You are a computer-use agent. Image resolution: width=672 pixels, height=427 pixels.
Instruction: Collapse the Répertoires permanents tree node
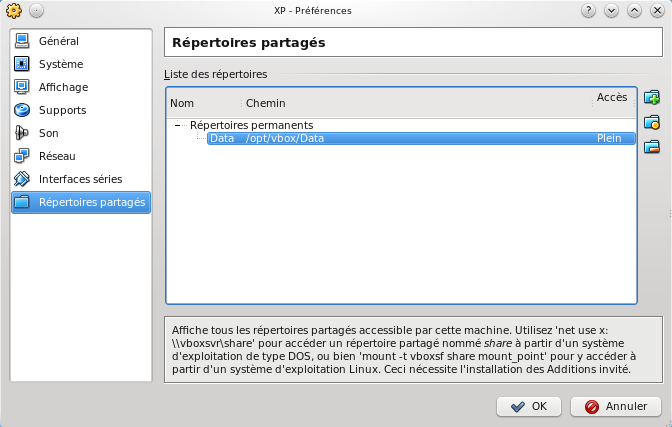[177, 125]
